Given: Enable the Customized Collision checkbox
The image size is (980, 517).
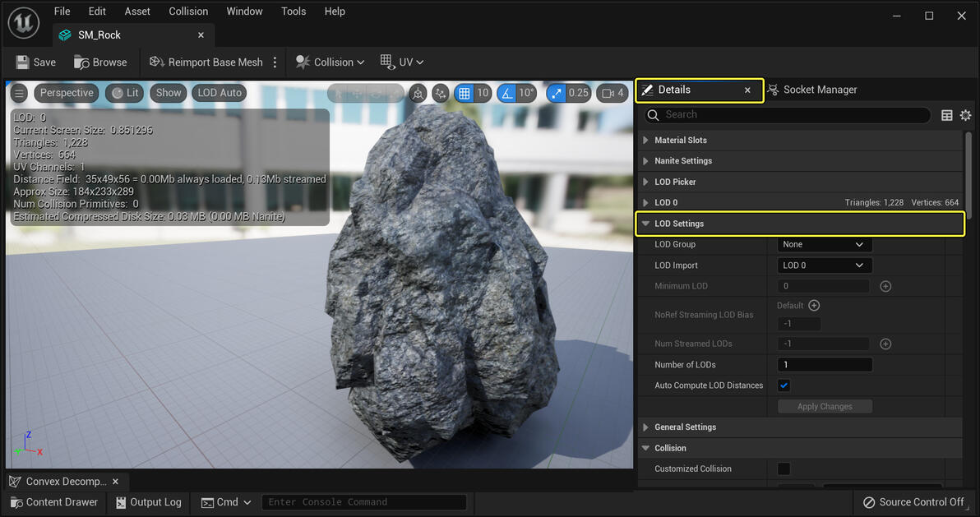Looking at the screenshot, I should click(x=784, y=469).
